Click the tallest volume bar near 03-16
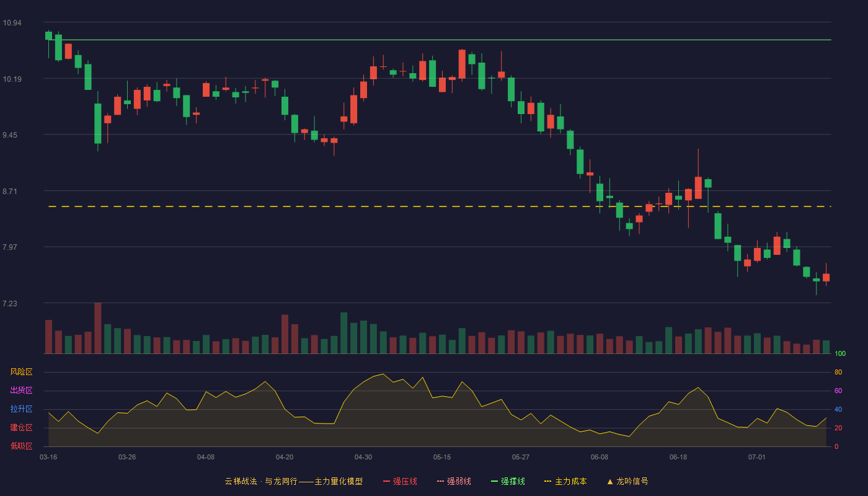Viewport: 868px width, 496px height. point(98,328)
